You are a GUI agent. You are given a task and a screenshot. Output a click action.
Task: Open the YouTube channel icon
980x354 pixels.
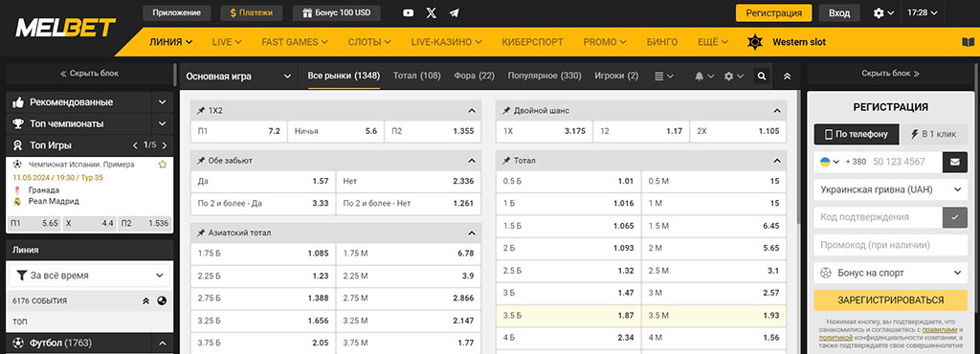[x=408, y=13]
